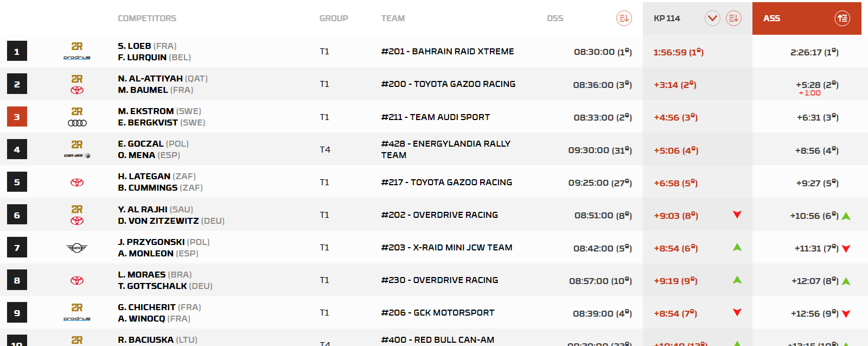868x346 pixels.
Task: Click MINI logo in Przygonski row
Action: [x=77, y=248]
